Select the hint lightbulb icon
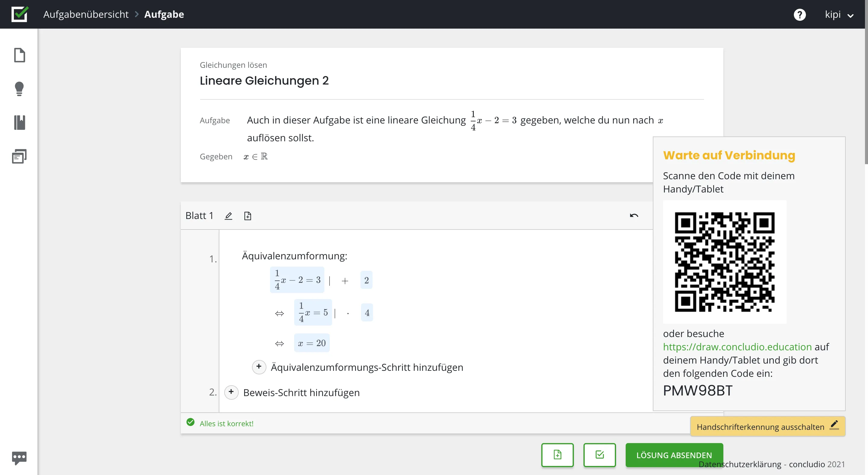 tap(19, 89)
